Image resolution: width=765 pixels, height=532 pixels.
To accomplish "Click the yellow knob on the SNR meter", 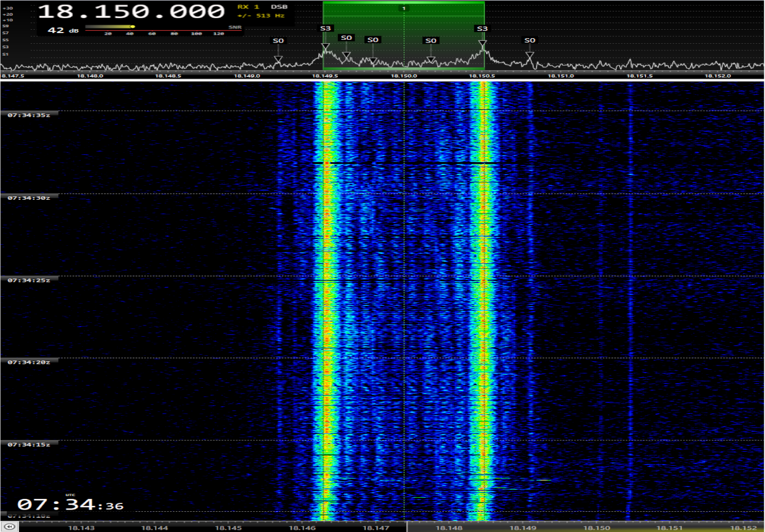I will coord(132,26).
